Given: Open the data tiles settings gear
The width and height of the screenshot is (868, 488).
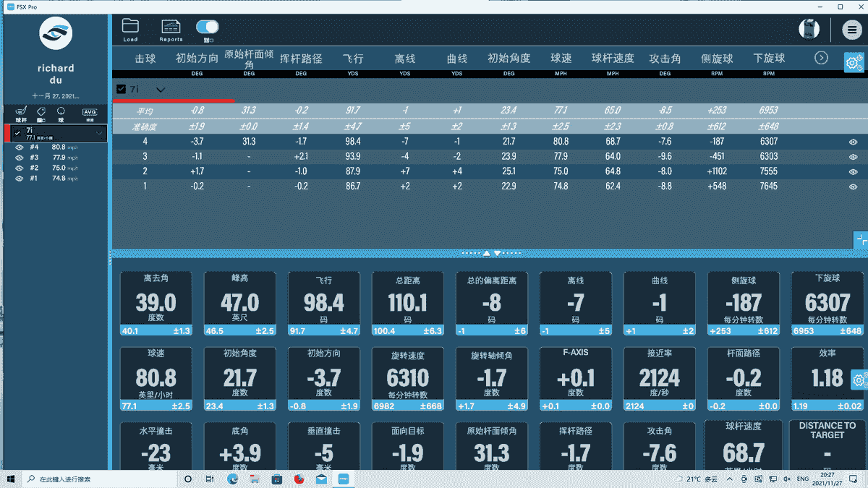Looking at the screenshot, I should (x=859, y=380).
